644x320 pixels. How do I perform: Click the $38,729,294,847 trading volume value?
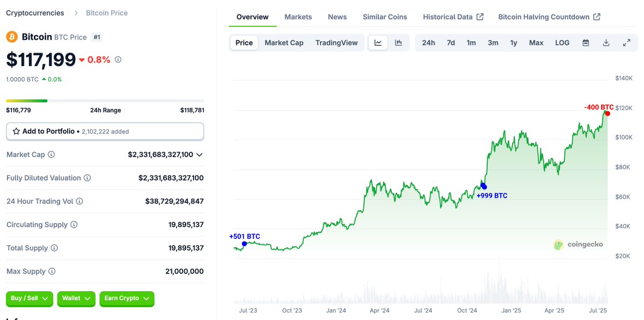174,202
